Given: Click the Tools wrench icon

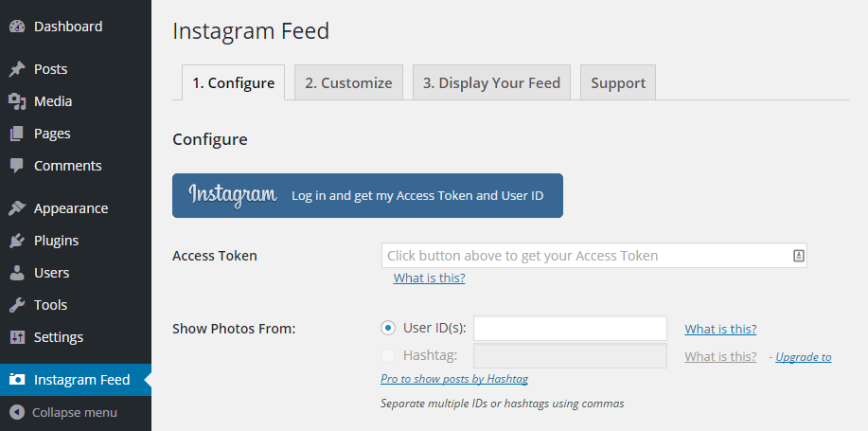Looking at the screenshot, I should pos(17,305).
